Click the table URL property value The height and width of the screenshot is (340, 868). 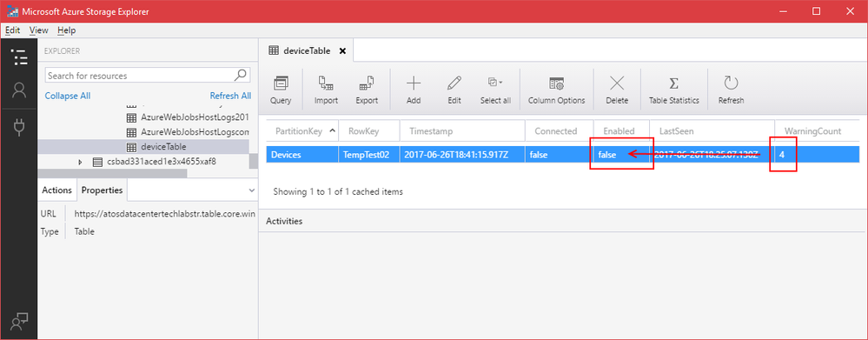[x=165, y=213]
